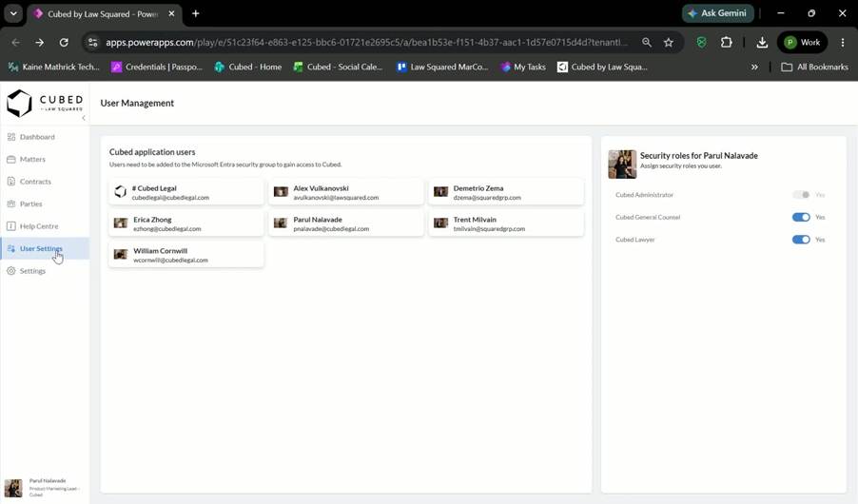This screenshot has width=858, height=504.
Task: Select User Settings in the sidebar
Action: point(45,248)
